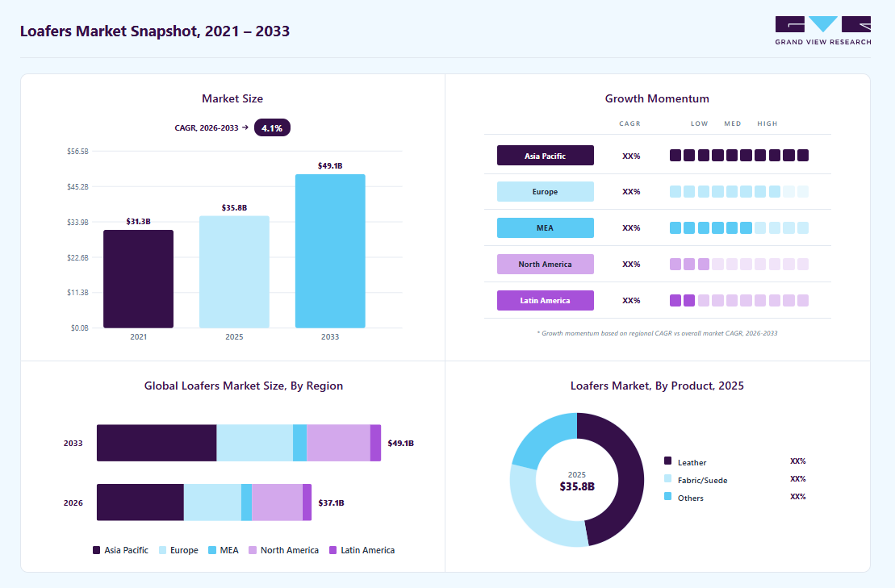Screen dimensions: 895x588
Task: Select Asia Pacific segment in 2033 bar
Action: click(x=157, y=443)
